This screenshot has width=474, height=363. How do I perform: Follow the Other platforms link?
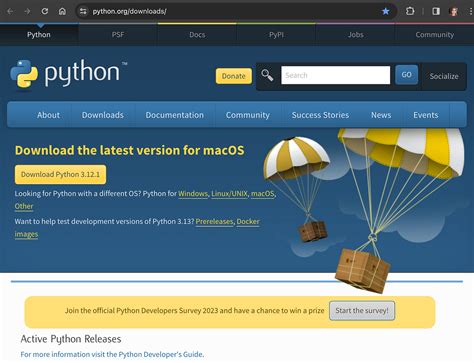[24, 206]
